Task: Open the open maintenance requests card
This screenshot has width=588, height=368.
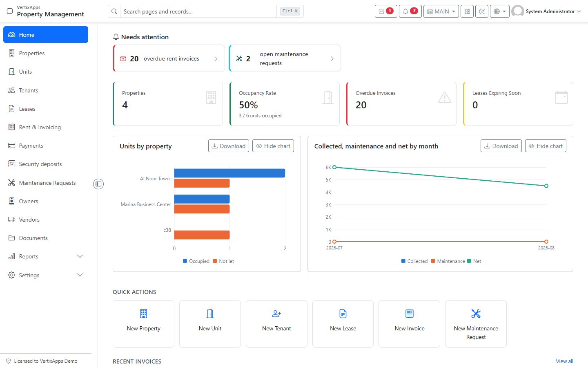Action: tap(285, 58)
